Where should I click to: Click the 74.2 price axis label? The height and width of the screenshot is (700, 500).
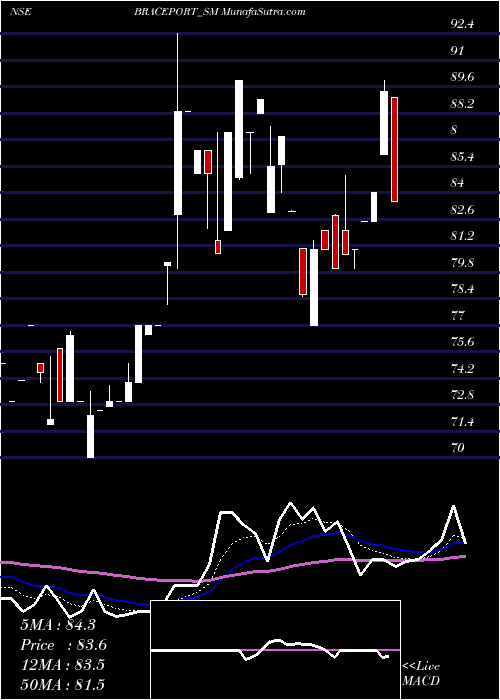[x=462, y=368]
